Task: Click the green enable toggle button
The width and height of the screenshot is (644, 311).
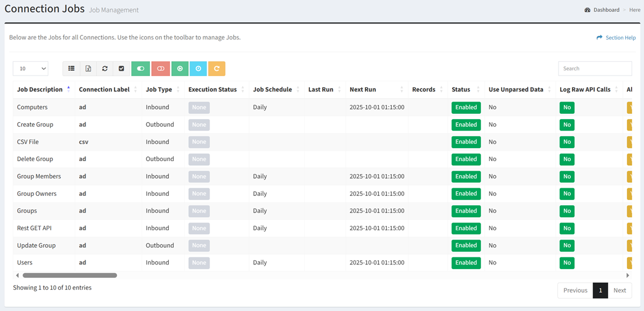Action: coord(140,68)
